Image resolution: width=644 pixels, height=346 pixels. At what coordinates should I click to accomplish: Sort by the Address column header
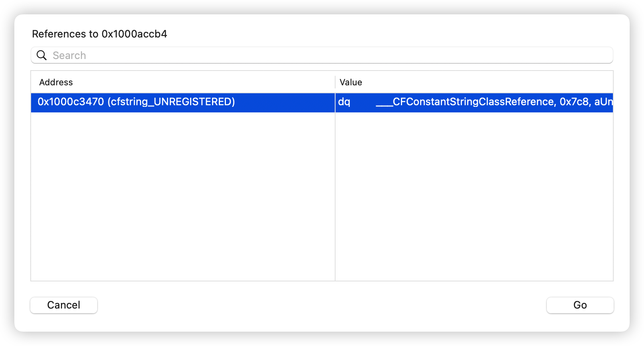(x=183, y=82)
